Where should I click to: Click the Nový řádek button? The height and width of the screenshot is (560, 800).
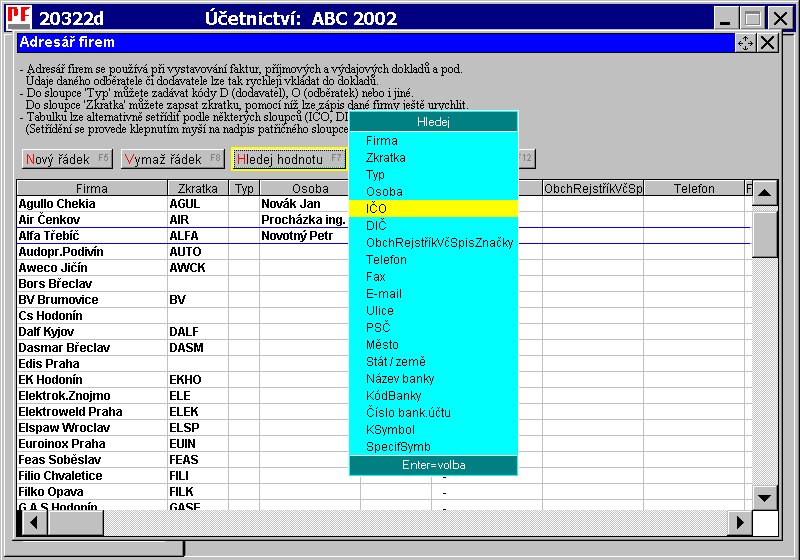tap(67, 159)
